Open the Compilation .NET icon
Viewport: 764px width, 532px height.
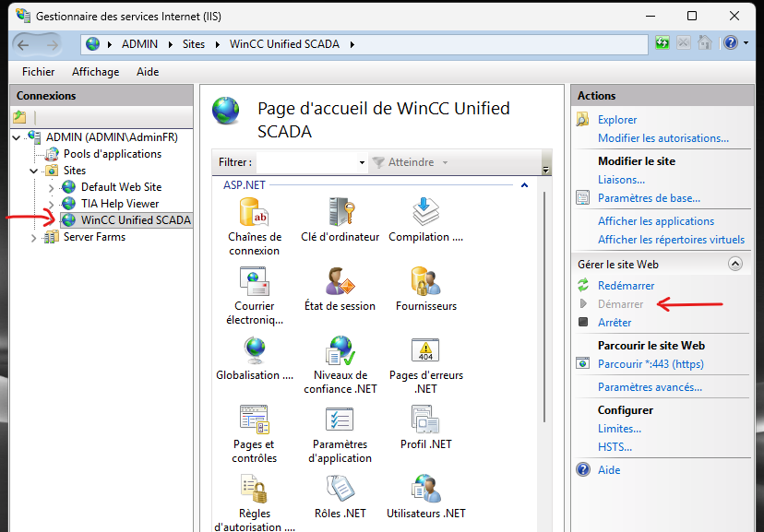tap(426, 220)
